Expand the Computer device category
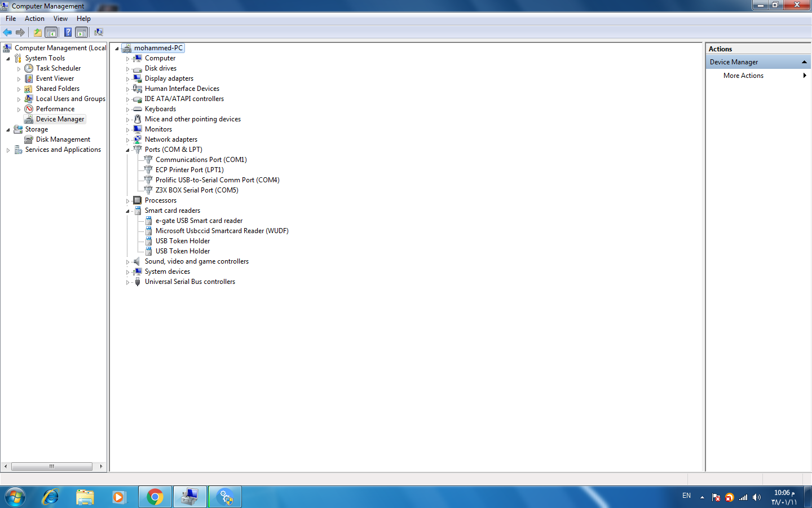812x508 pixels. [x=127, y=59]
